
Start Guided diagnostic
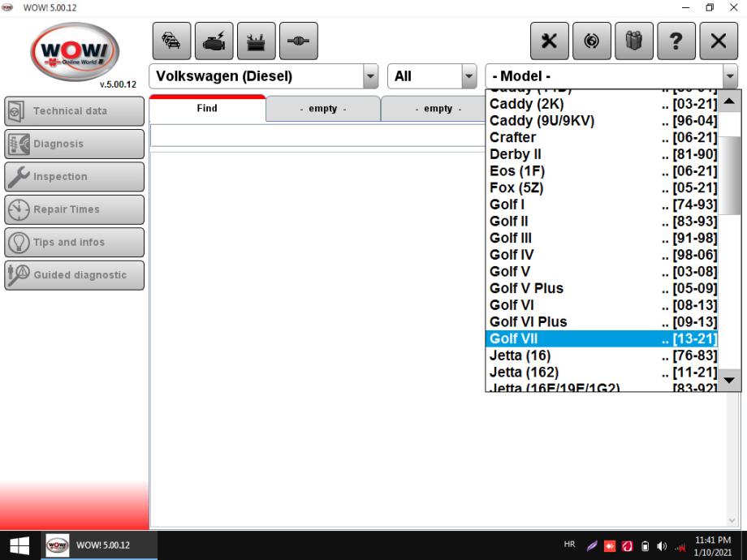(75, 275)
